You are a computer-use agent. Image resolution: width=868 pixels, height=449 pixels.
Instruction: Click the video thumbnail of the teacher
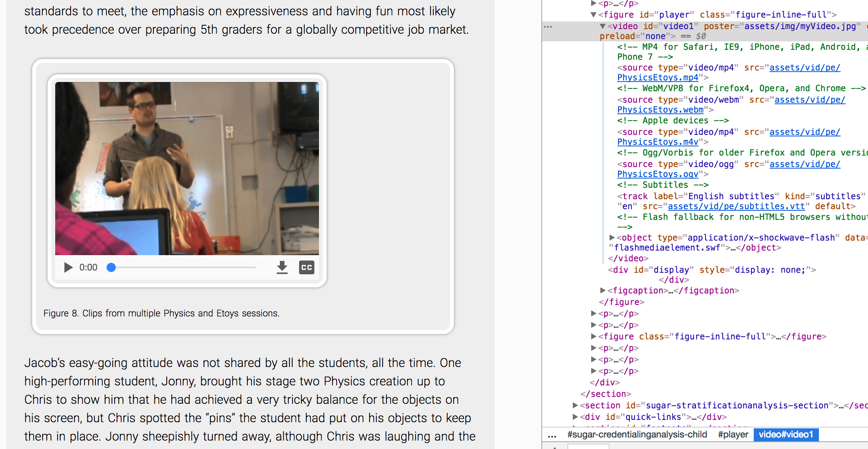pos(187,169)
